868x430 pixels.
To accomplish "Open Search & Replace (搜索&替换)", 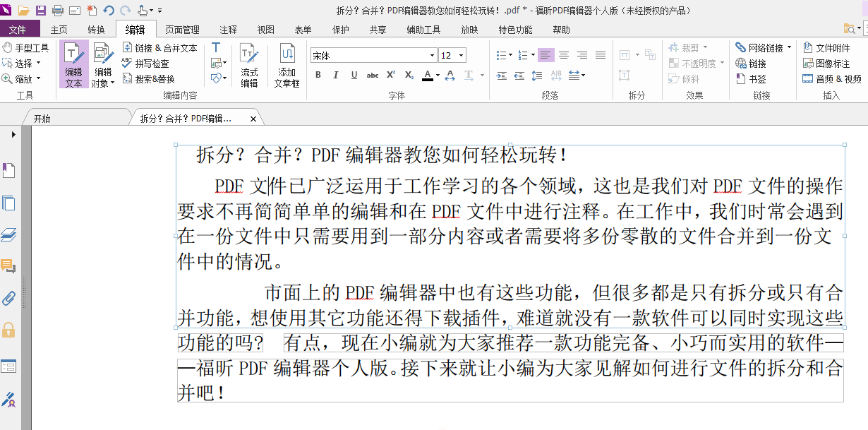I will tap(148, 79).
